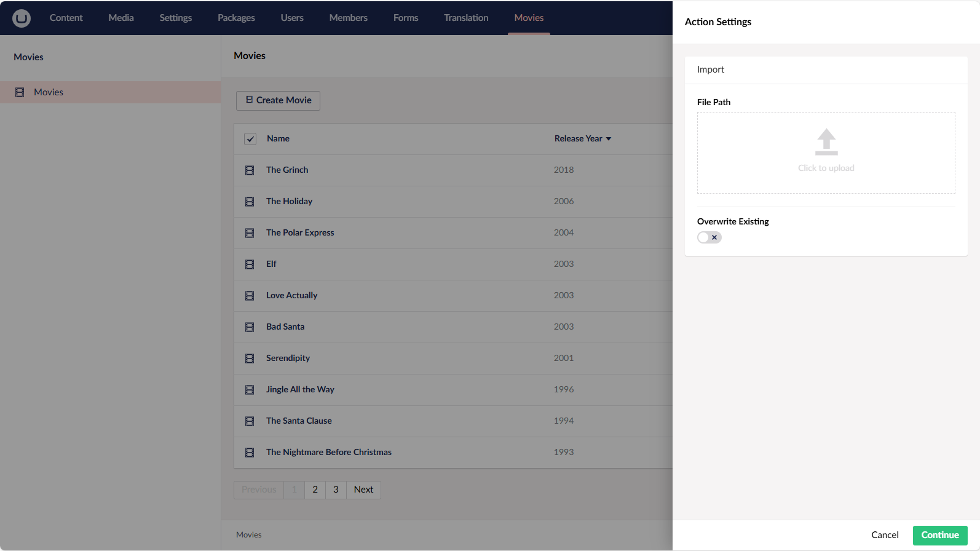Click the File Path upload drop area

tap(826, 153)
